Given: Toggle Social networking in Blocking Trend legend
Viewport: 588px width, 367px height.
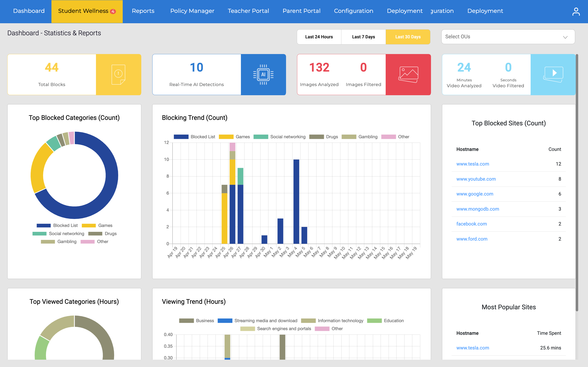Looking at the screenshot, I should (x=261, y=137).
